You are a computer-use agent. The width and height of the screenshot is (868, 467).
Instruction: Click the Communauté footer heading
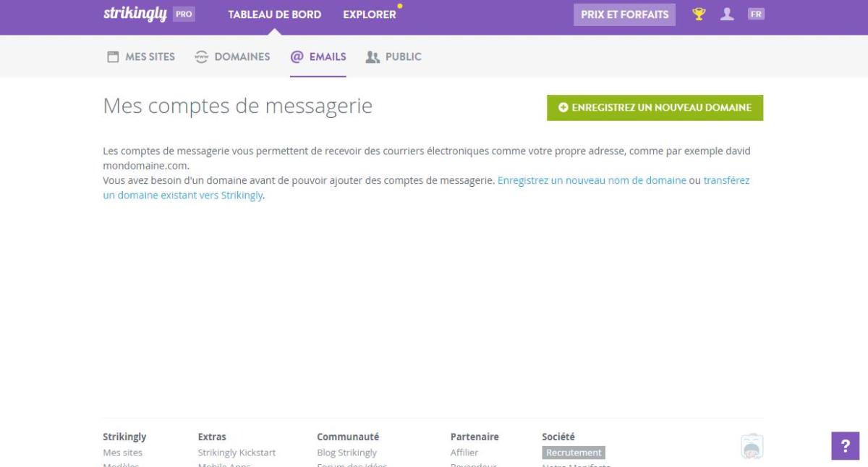[x=348, y=437]
